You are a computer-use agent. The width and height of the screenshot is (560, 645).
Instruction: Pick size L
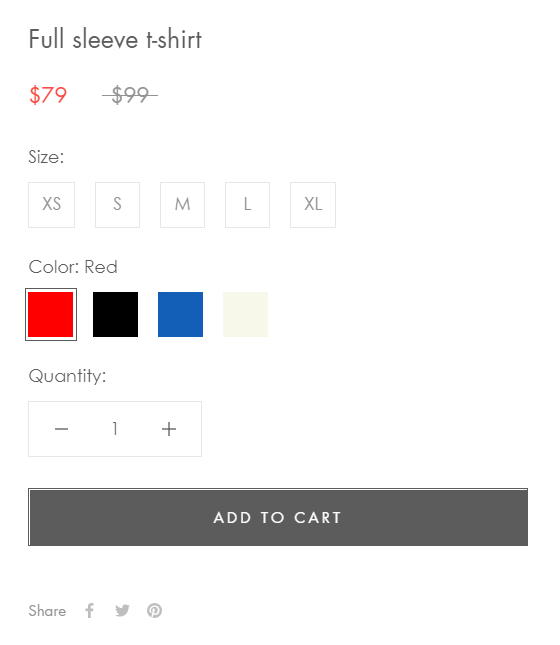pyautogui.click(x=247, y=205)
